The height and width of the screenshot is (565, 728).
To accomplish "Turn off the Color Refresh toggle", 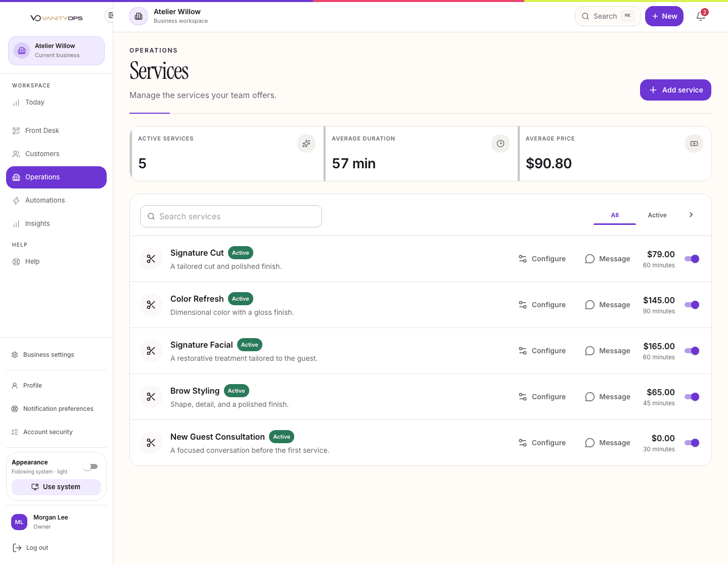I will [x=692, y=305].
